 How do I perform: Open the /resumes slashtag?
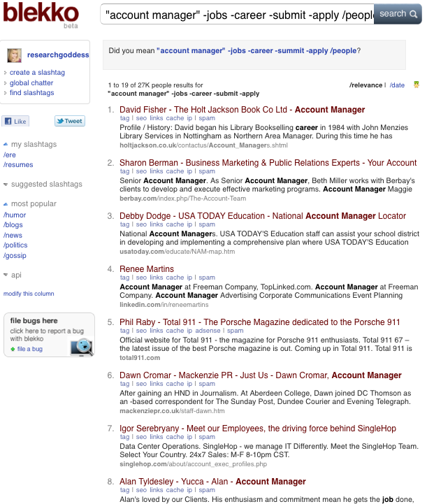pos(18,164)
